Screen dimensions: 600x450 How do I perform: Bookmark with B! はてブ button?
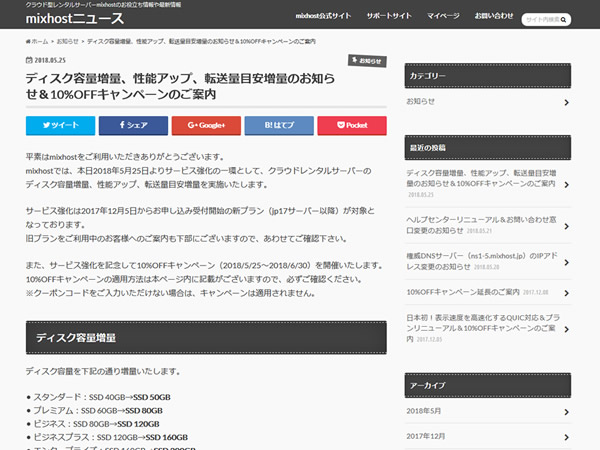pos(279,126)
